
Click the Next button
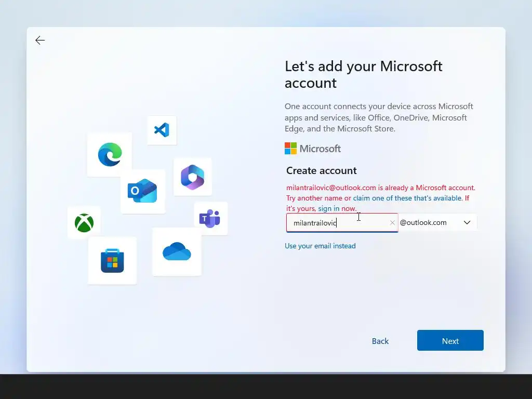point(450,340)
